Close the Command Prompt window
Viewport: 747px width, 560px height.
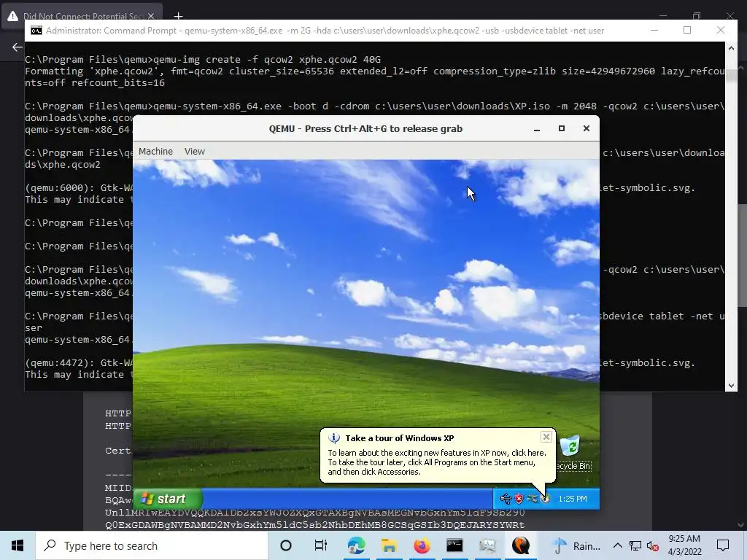point(721,31)
